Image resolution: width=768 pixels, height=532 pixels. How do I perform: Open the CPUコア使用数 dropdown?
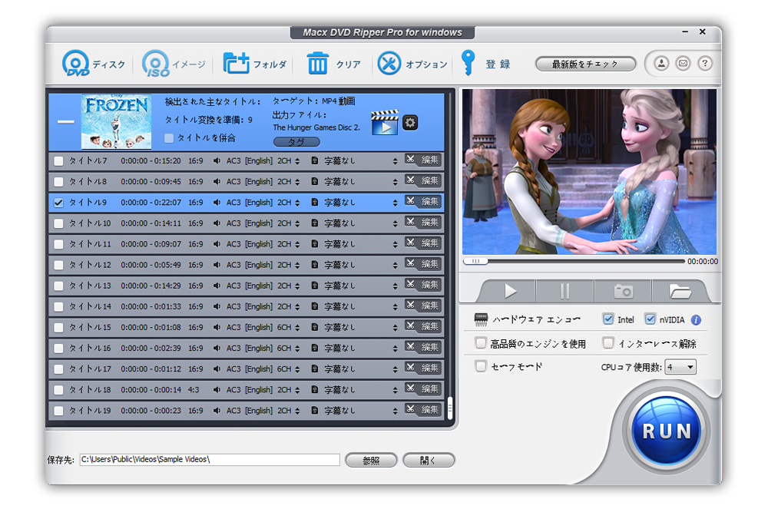[x=680, y=367]
